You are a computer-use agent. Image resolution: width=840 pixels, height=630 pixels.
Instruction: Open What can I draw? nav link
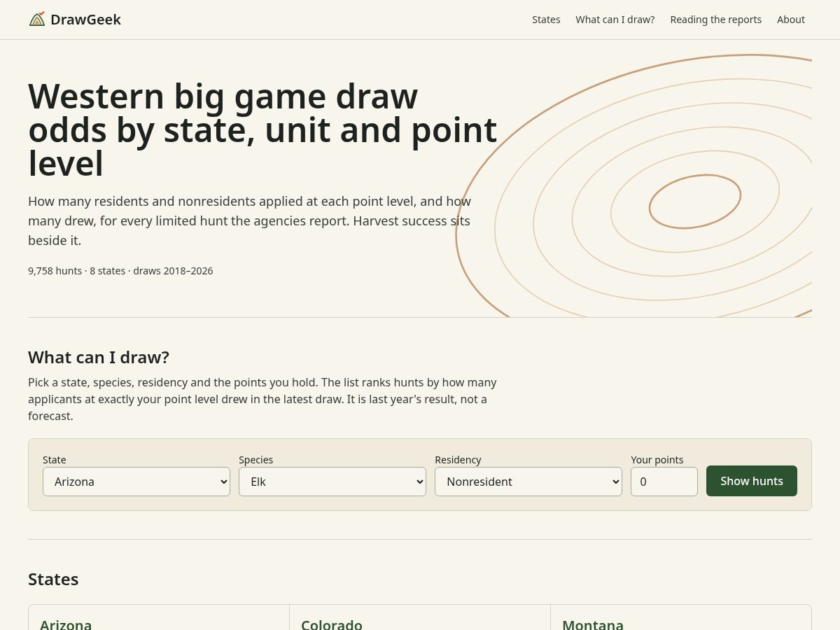615,20
